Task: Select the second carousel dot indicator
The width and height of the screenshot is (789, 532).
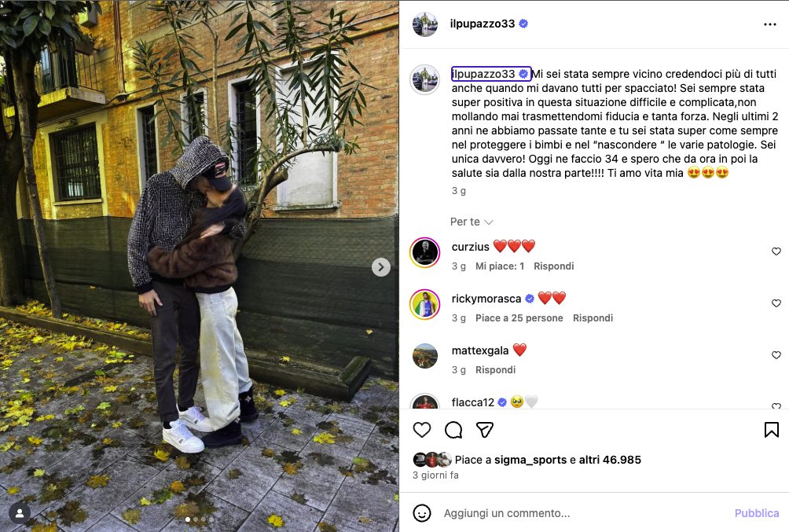Action: pos(196,519)
